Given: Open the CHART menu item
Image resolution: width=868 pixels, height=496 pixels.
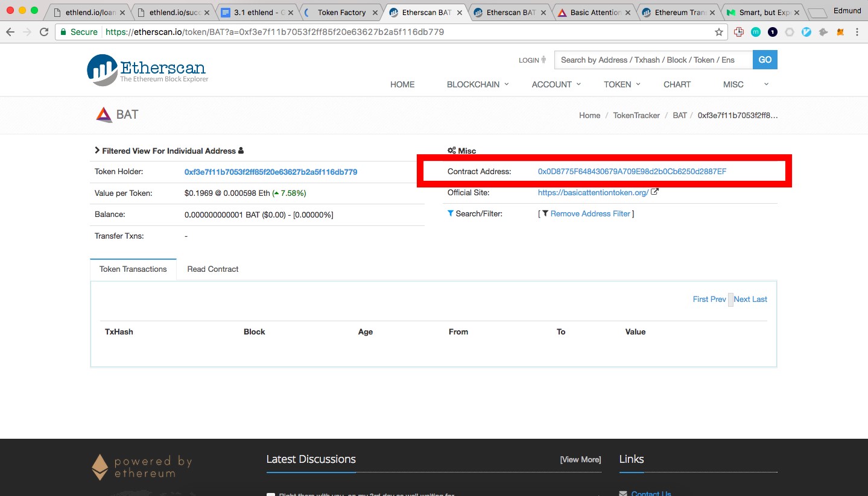Looking at the screenshot, I should (x=677, y=84).
